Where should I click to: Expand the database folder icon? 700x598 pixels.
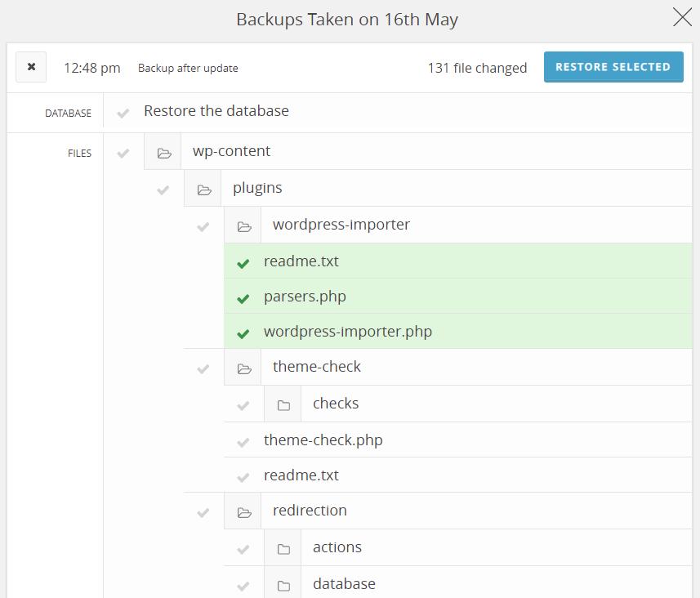coord(283,586)
